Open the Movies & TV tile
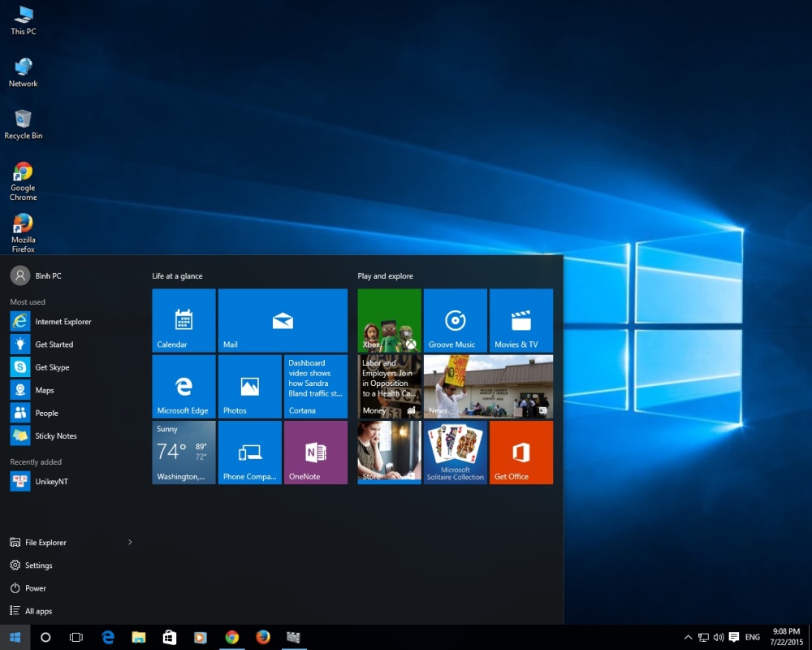 pos(520,320)
